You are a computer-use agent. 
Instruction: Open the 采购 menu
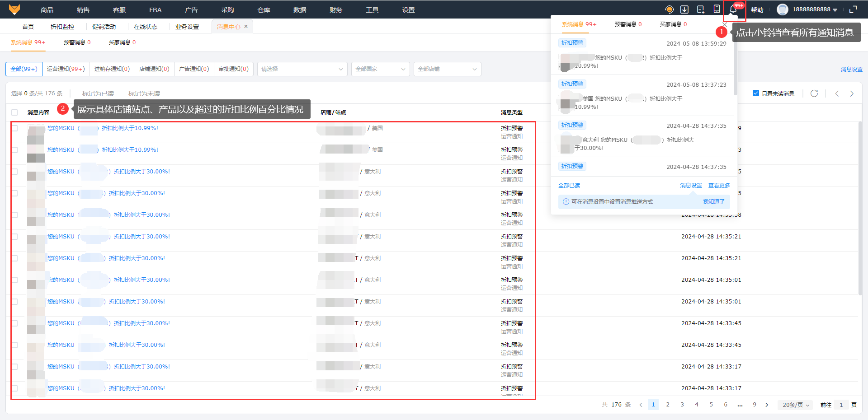coord(227,9)
